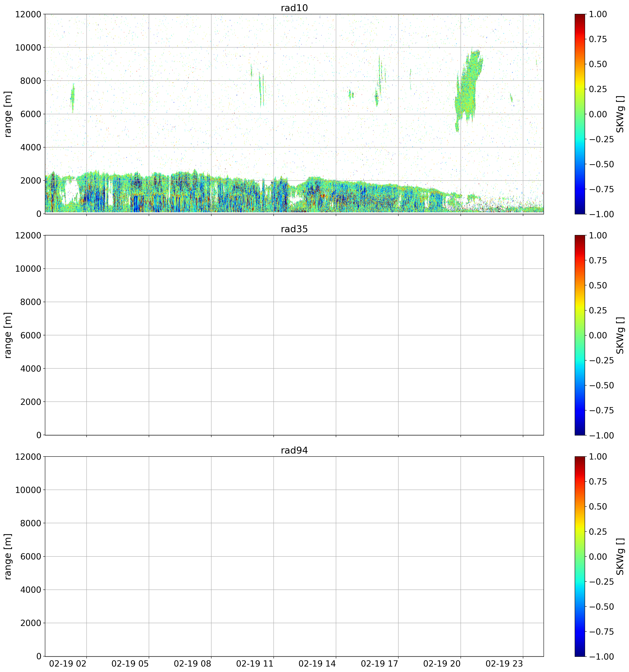629x672 pixels.
Task: Click the x-axis tick label '02-19 08'
Action: (193, 664)
